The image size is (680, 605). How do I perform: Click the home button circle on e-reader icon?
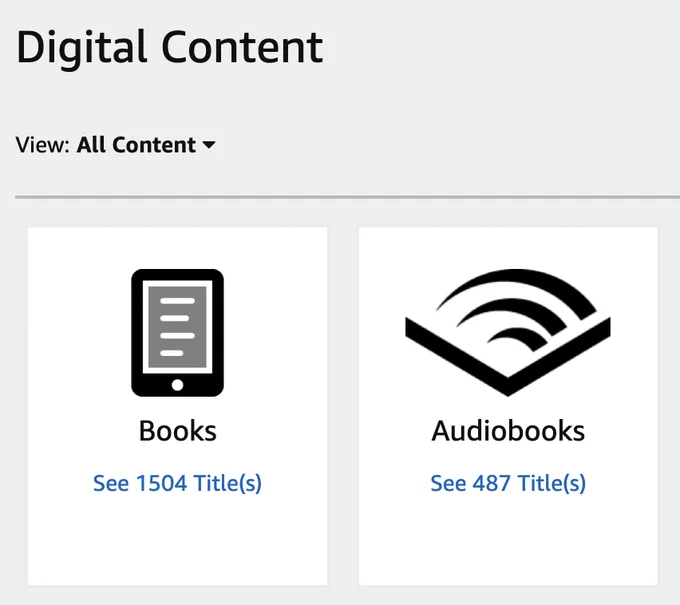point(177,385)
